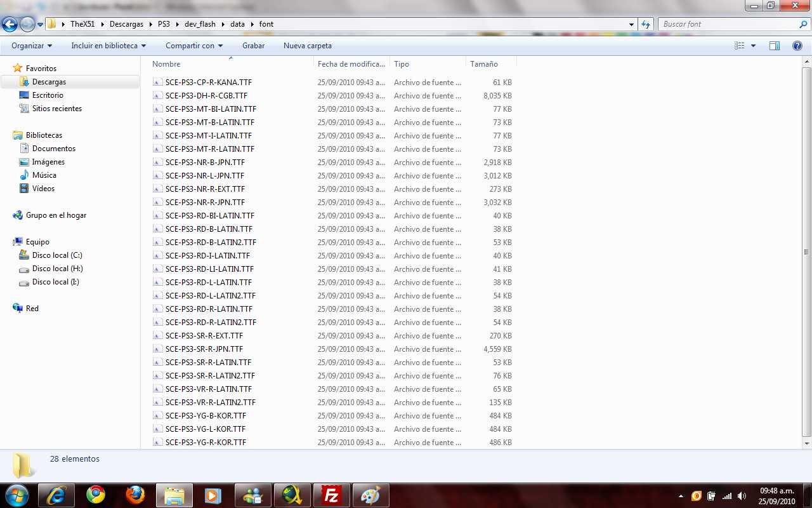The width and height of the screenshot is (812, 508).
Task: Open Vídeos library
Action: [43, 189]
